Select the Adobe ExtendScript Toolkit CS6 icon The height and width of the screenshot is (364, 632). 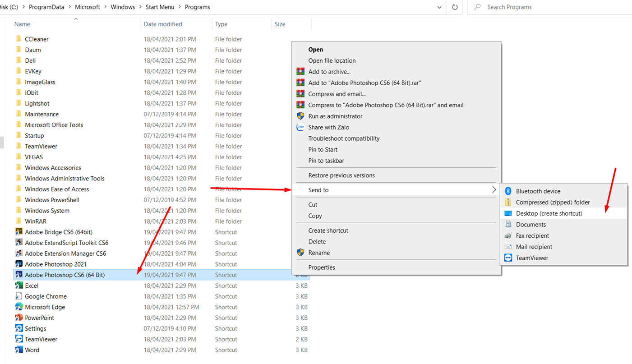coord(18,243)
